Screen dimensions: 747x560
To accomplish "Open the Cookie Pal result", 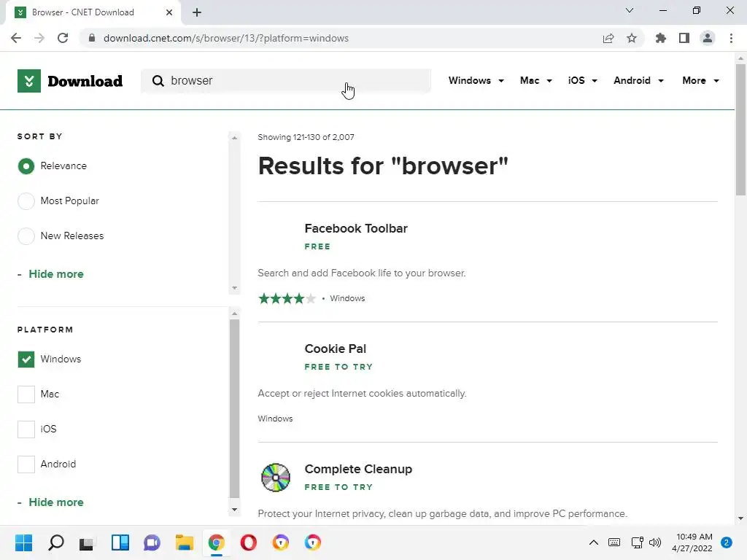I will pyautogui.click(x=336, y=349).
